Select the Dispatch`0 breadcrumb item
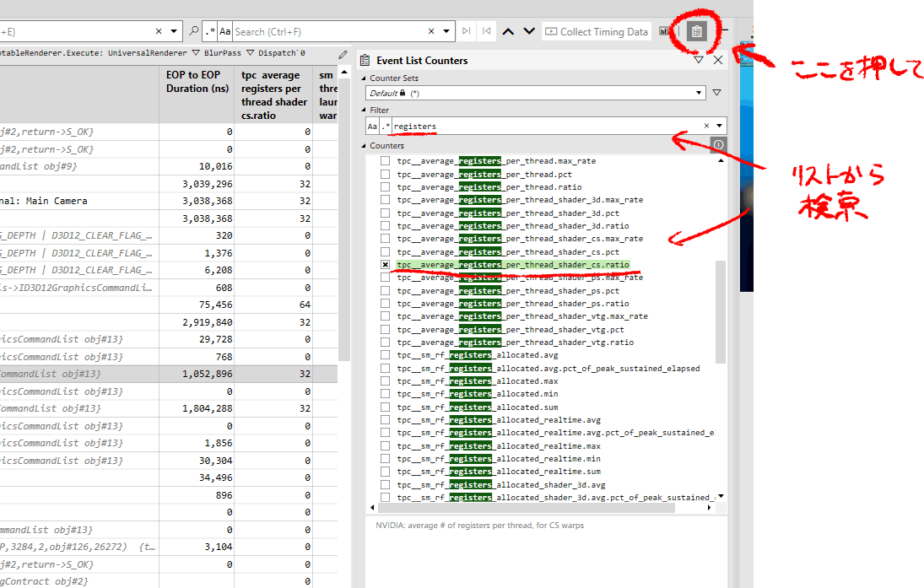The width and height of the screenshot is (924, 588). point(282,53)
